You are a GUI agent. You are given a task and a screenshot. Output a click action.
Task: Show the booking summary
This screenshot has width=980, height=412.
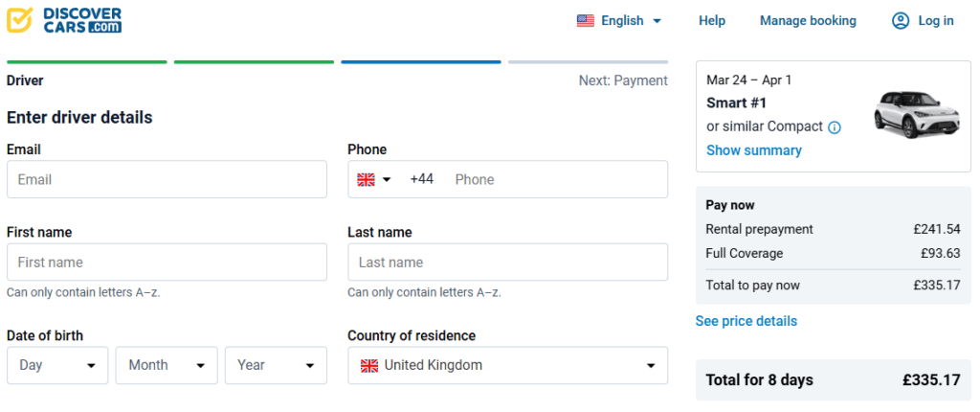[x=754, y=150]
